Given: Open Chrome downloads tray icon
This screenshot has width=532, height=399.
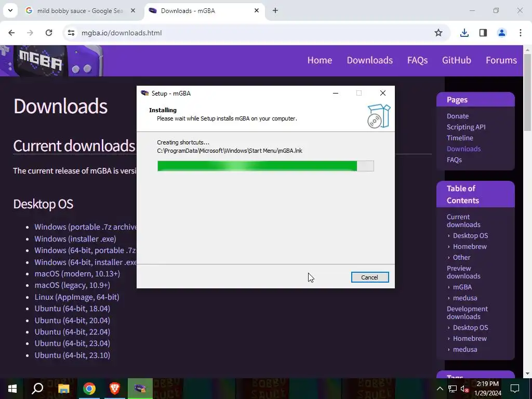Looking at the screenshot, I should (464, 33).
